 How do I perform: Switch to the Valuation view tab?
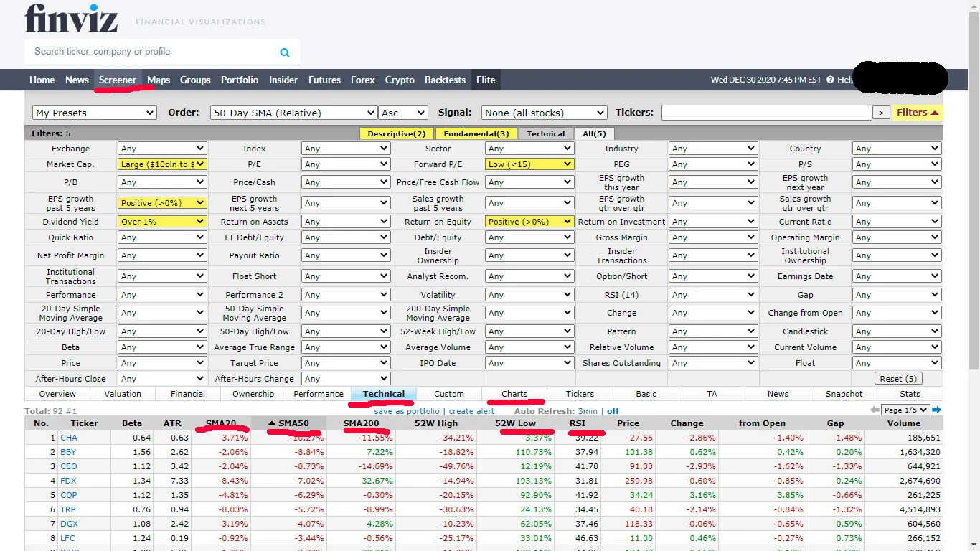(x=123, y=394)
